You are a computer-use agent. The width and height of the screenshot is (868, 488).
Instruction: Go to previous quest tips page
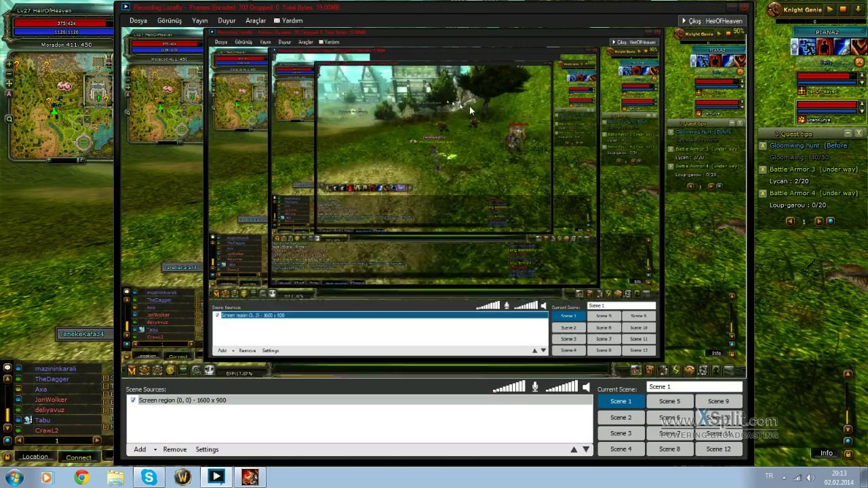click(x=790, y=221)
